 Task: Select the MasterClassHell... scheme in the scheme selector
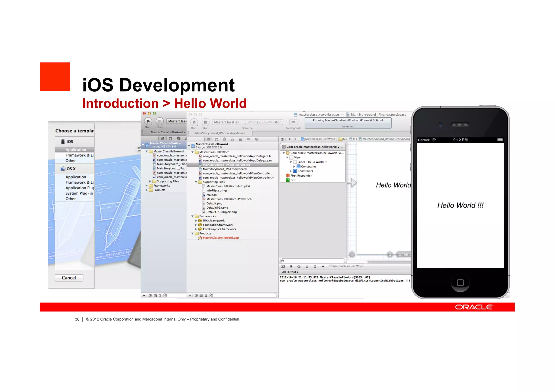coord(228,122)
